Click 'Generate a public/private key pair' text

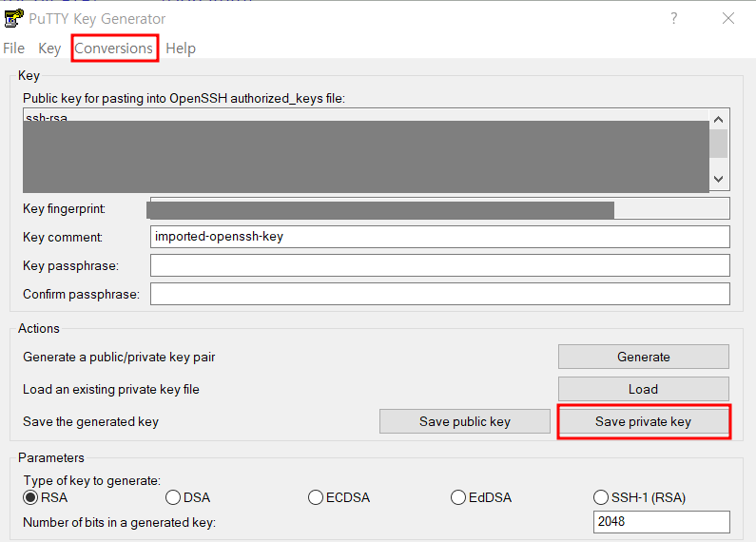(119, 358)
